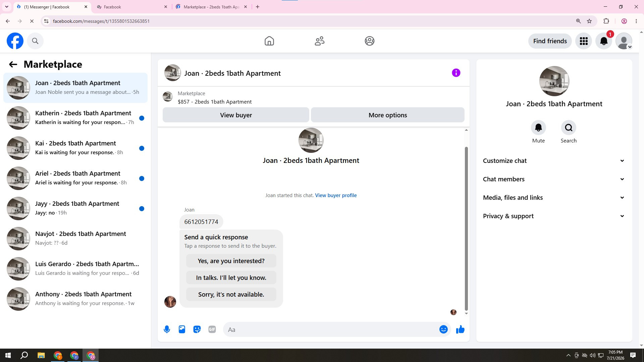Open the notifications bell in header
644x362 pixels.
click(604, 41)
